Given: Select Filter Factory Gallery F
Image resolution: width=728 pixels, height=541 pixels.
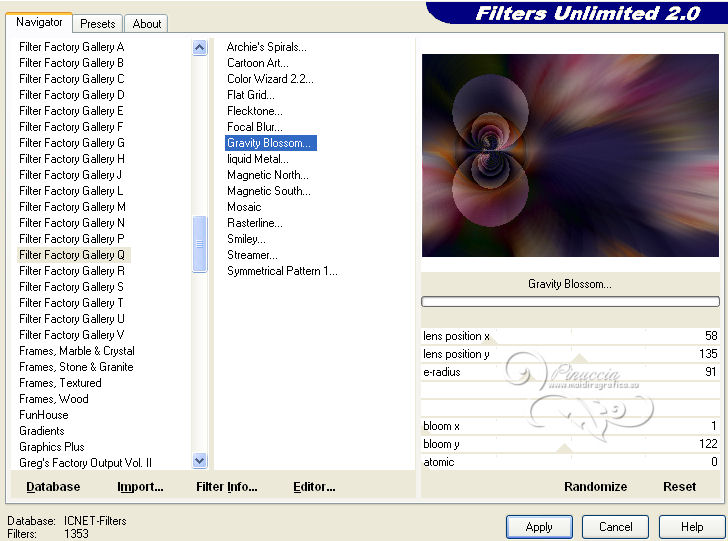Looking at the screenshot, I should (71, 127).
